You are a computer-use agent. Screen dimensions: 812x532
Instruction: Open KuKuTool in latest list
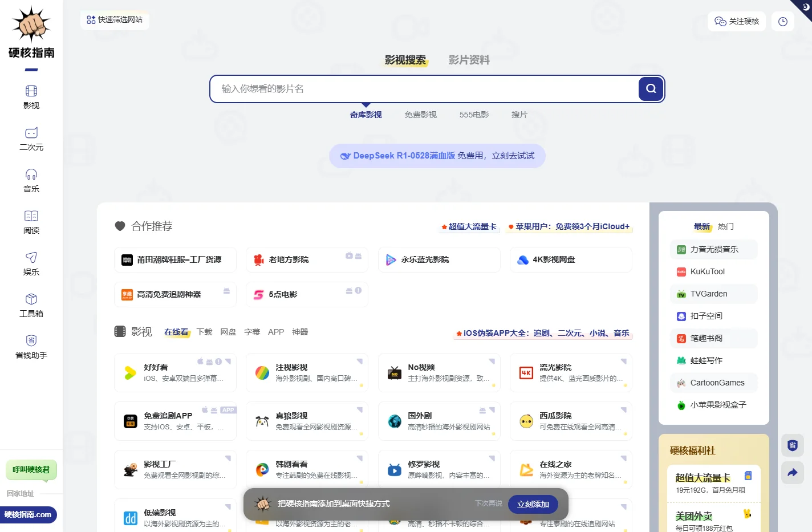click(714, 271)
